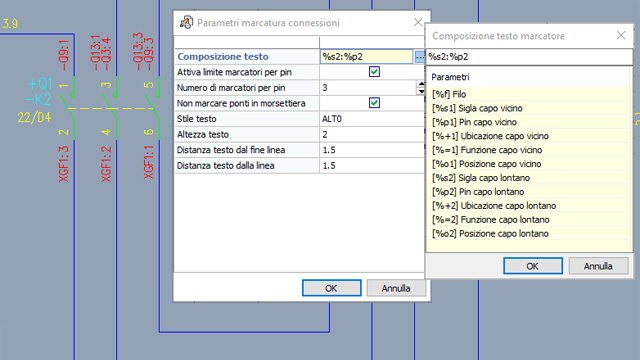Click the XGF1:3 wire marker
The image size is (640, 360).
(64, 164)
